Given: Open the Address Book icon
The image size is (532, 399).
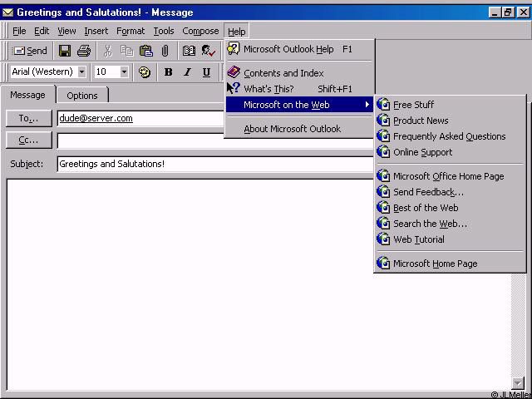Looking at the screenshot, I should click(x=190, y=52).
